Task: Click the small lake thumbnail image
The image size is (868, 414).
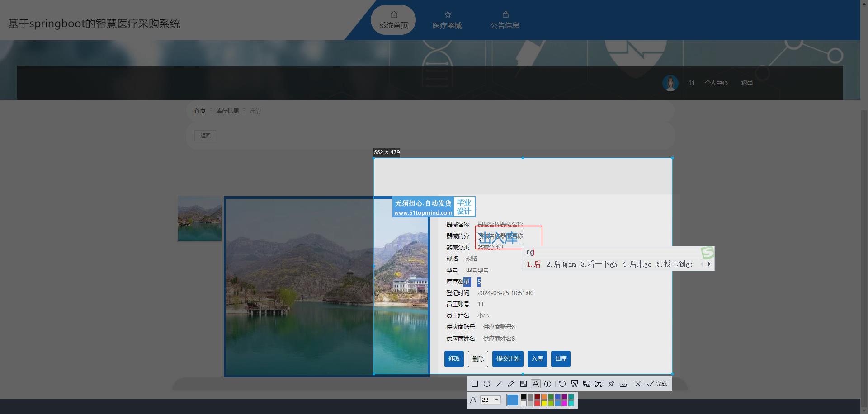Action: (199, 218)
